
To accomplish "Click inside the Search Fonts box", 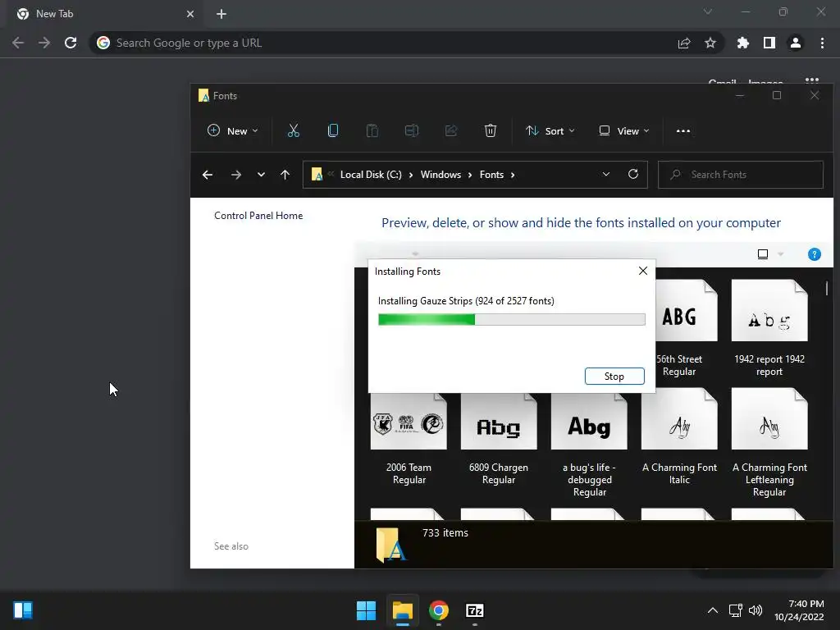I will pos(741,175).
